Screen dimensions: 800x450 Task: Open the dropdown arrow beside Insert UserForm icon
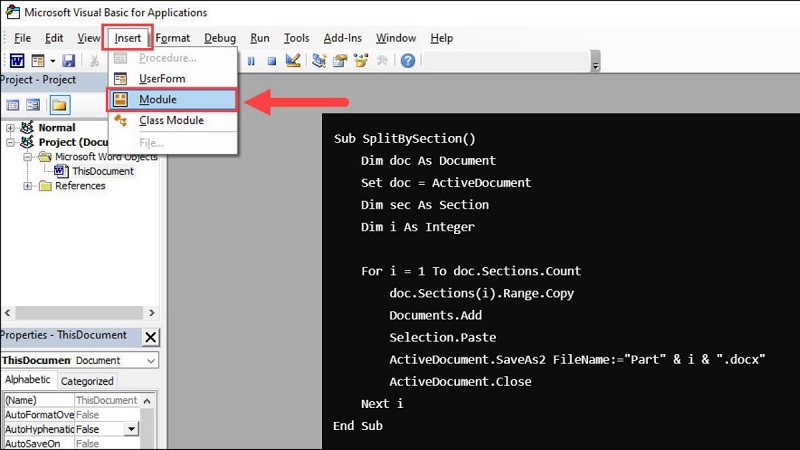[53, 61]
